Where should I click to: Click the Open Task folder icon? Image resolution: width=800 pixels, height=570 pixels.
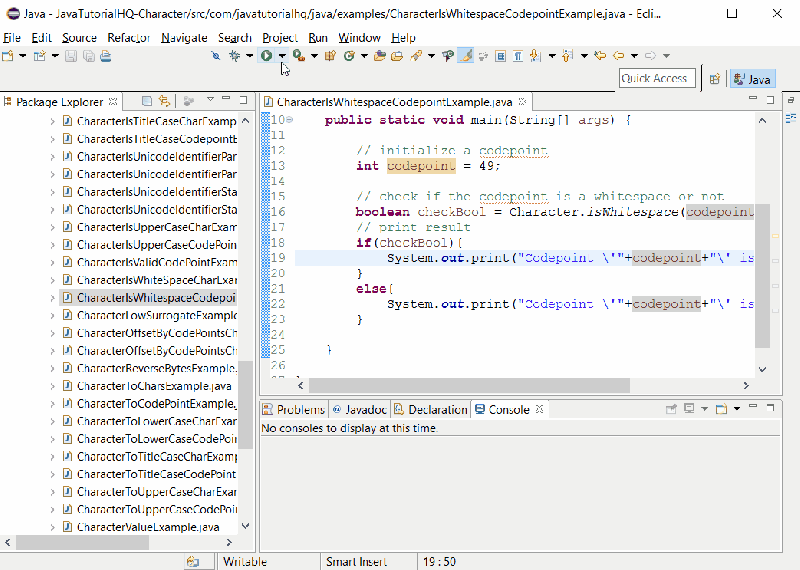pos(397,56)
